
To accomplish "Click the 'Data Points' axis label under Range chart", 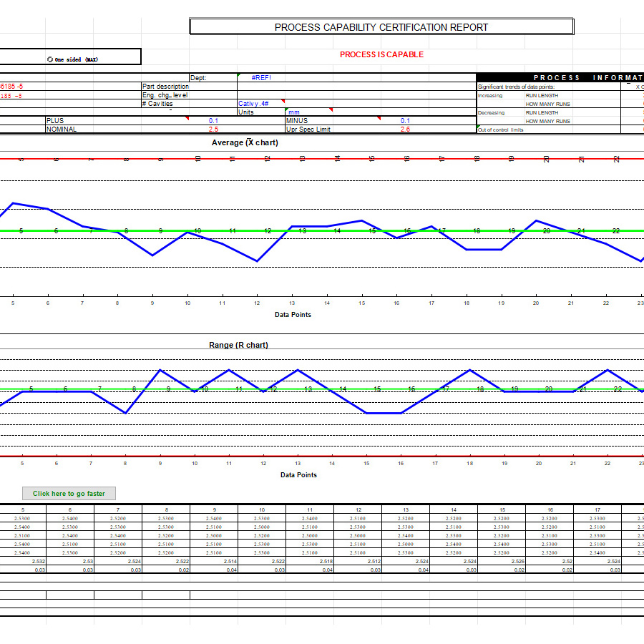I will point(298,474).
